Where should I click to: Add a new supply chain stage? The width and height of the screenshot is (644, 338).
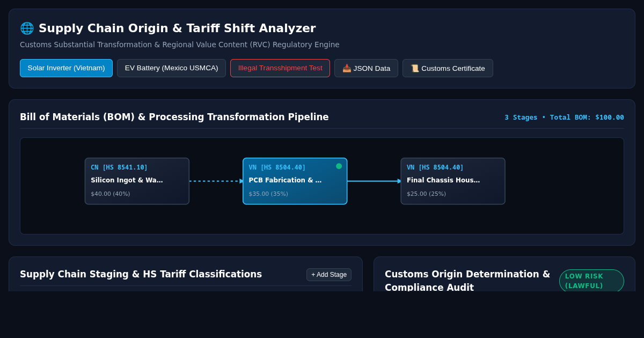click(x=329, y=275)
